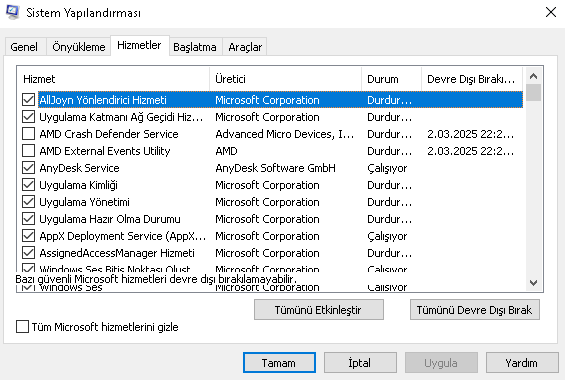Select the Uygulama Kimliği service name
The height and width of the screenshot is (380, 565).
79,185
